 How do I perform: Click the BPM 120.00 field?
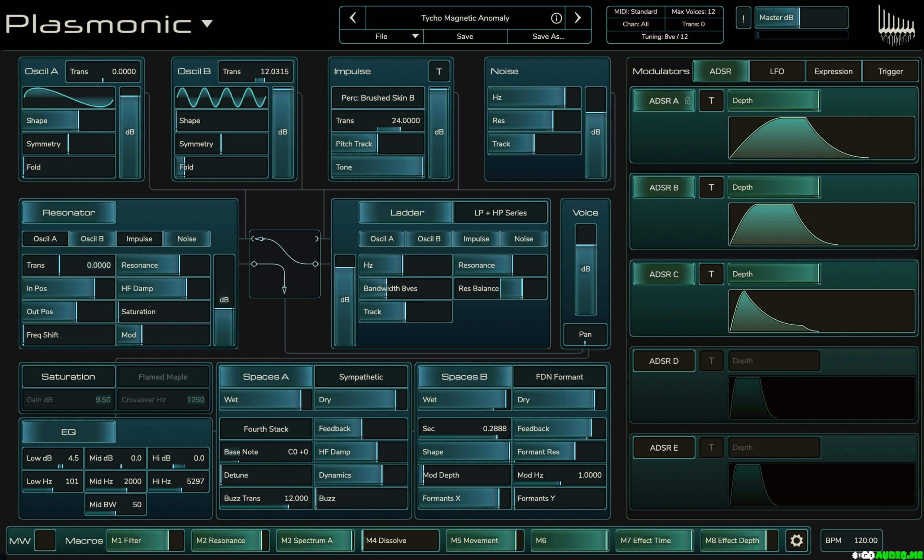click(x=851, y=540)
